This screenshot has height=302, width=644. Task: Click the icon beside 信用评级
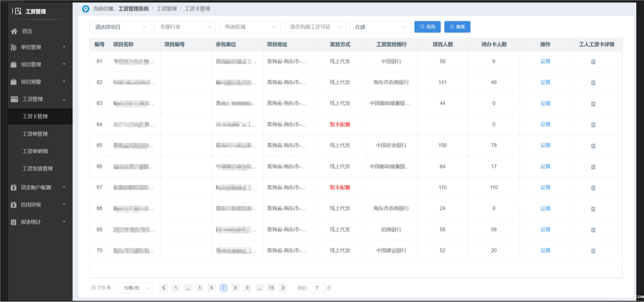coord(13,205)
